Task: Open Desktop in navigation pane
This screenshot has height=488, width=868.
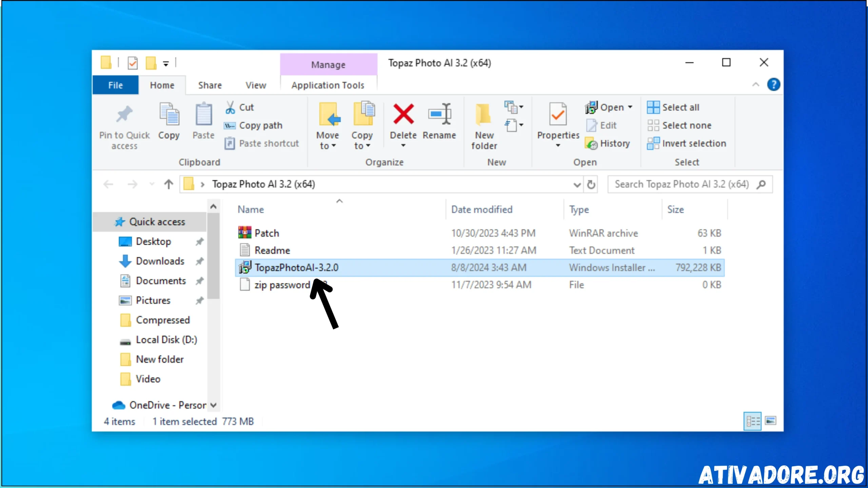Action: [153, 241]
